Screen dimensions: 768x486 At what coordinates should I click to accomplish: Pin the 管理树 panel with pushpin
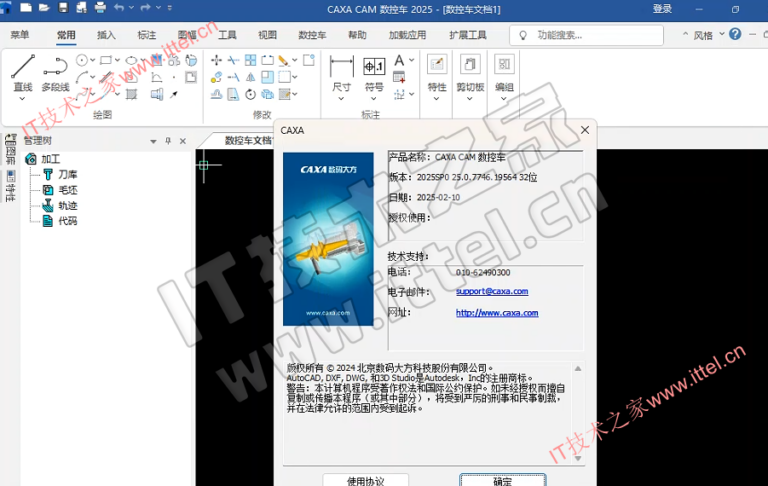coord(168,141)
